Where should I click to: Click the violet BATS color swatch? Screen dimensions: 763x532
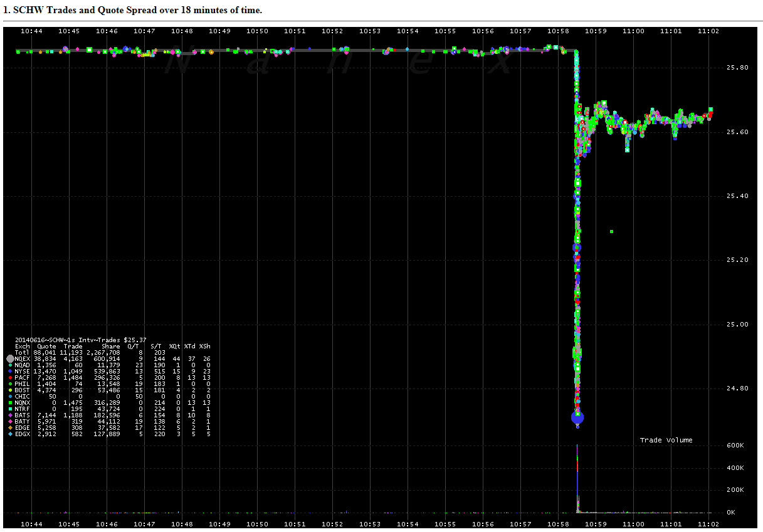(x=9, y=415)
